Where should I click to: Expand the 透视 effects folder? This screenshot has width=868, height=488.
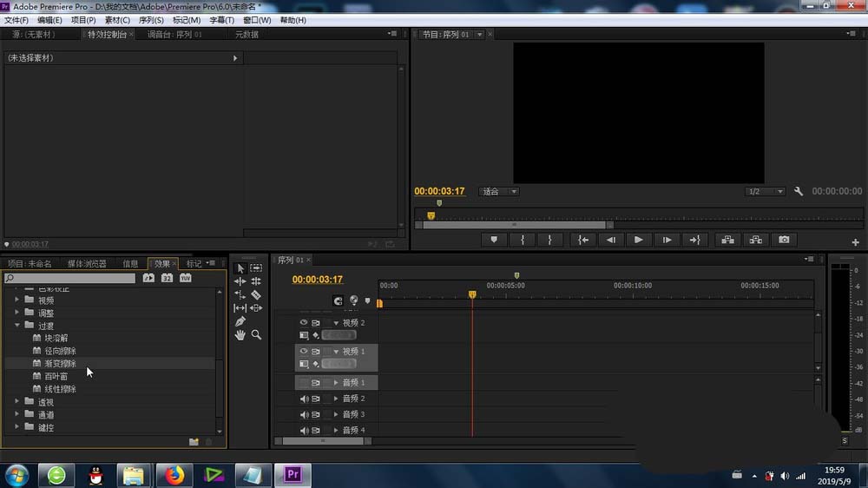pos(17,402)
